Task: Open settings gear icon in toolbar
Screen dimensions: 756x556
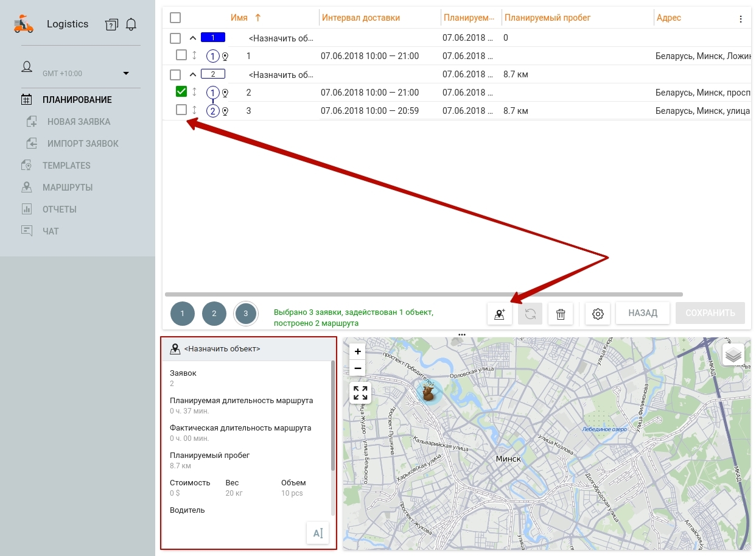Action: pyautogui.click(x=598, y=314)
